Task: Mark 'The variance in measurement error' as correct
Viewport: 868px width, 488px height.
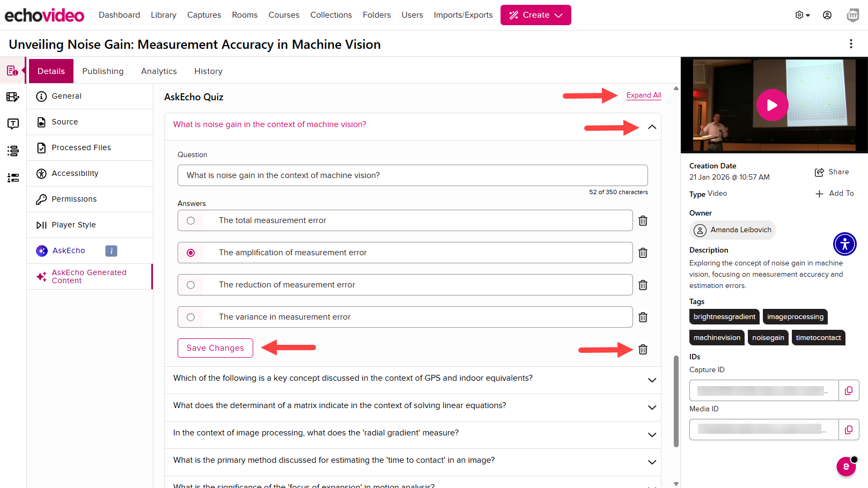Action: pos(191,317)
